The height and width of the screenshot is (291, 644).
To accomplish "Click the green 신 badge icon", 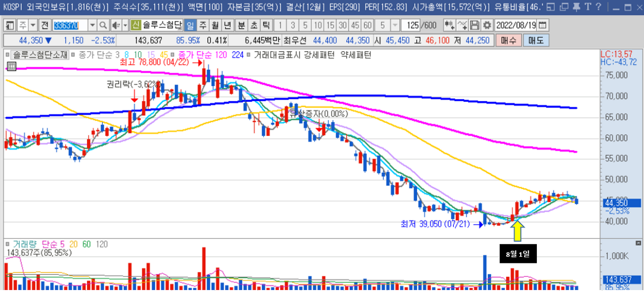I will (135, 25).
